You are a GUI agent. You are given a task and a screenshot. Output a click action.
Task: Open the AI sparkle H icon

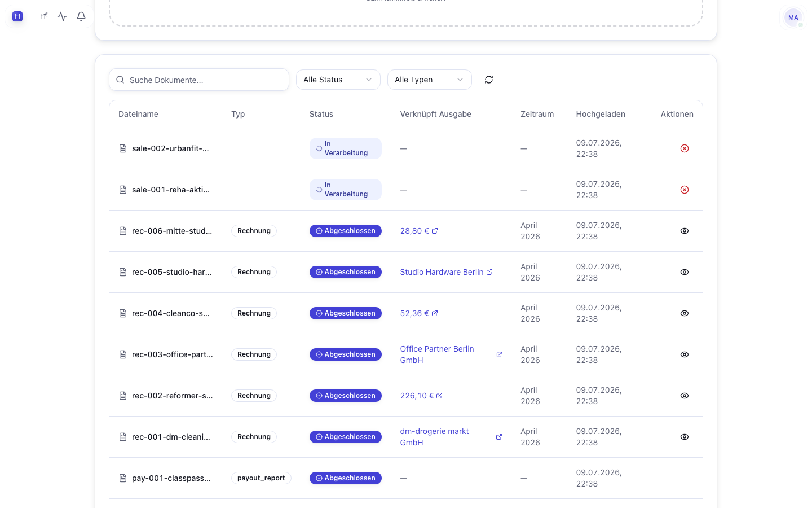coord(43,16)
